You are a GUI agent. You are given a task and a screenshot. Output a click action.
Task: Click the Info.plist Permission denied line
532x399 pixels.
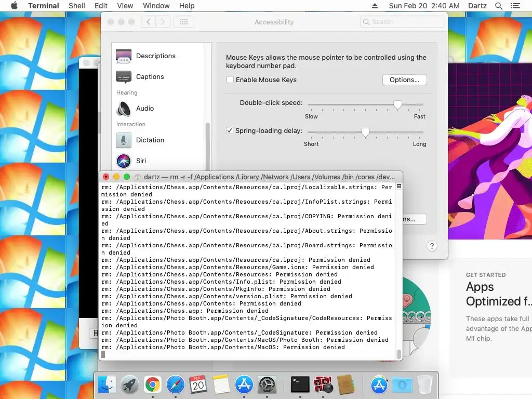[221, 282]
